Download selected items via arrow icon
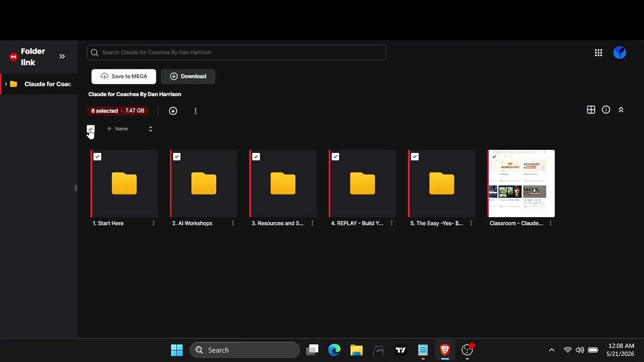Screen dimensions: 644x362 coord(173,111)
